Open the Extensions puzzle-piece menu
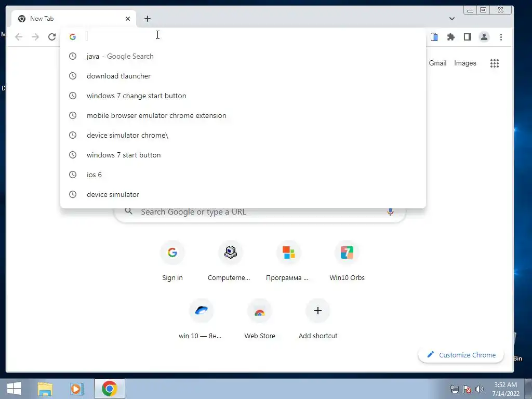The width and height of the screenshot is (532, 399). coord(451,37)
